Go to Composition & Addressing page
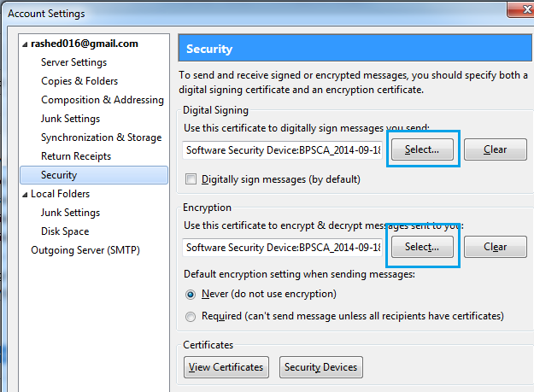The image size is (534, 392). point(103,100)
